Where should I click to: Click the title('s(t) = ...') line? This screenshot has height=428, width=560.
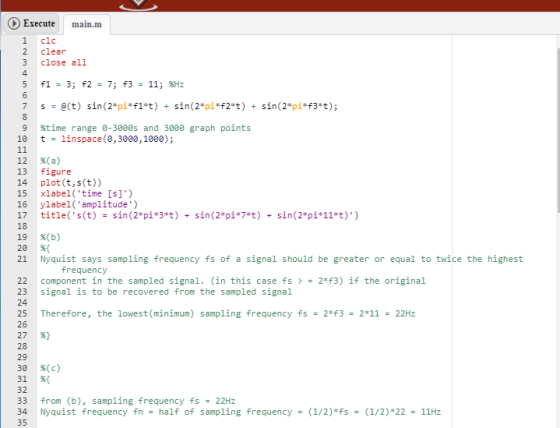click(x=199, y=215)
